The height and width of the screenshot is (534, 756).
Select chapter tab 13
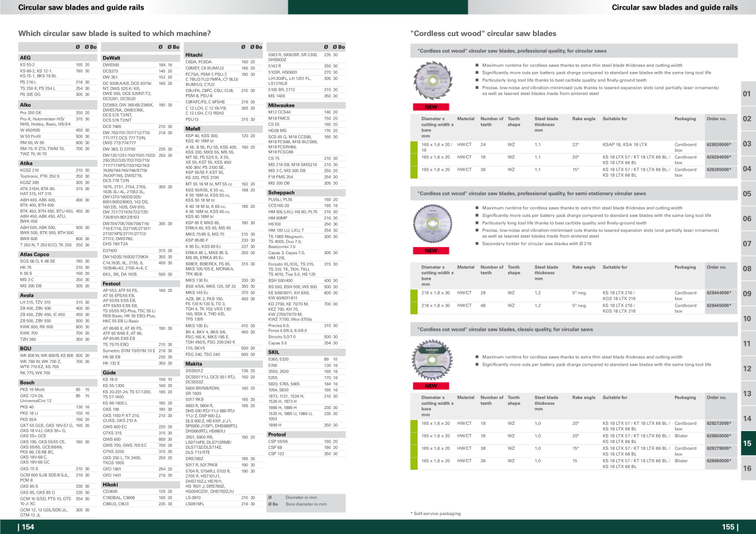(747, 394)
